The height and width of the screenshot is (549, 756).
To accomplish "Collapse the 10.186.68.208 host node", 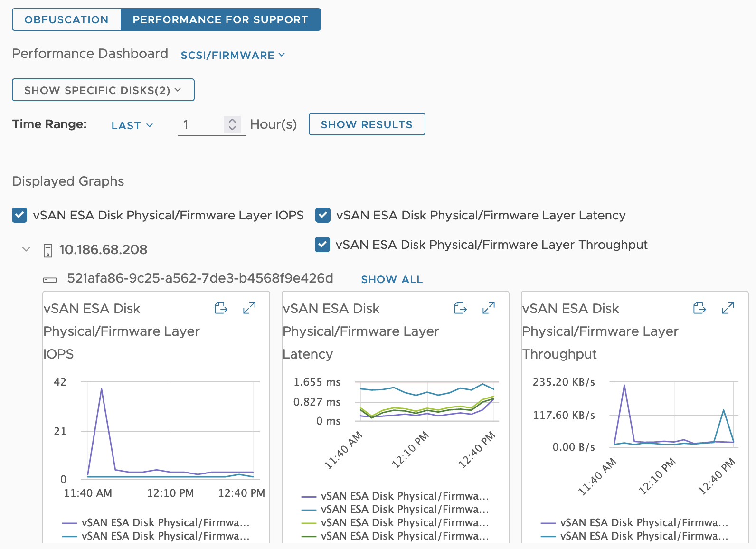I will click(x=26, y=249).
